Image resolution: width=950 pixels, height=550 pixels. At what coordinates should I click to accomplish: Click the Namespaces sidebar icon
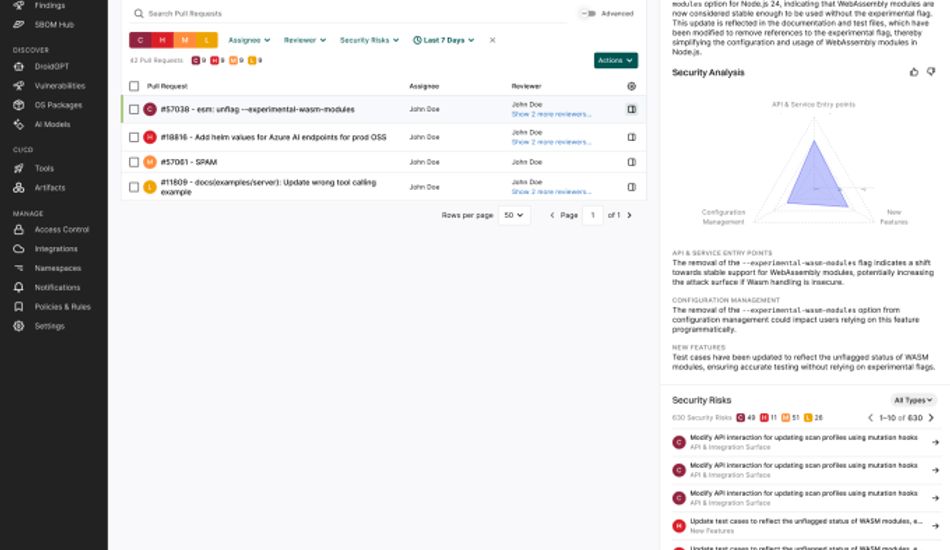point(19,268)
